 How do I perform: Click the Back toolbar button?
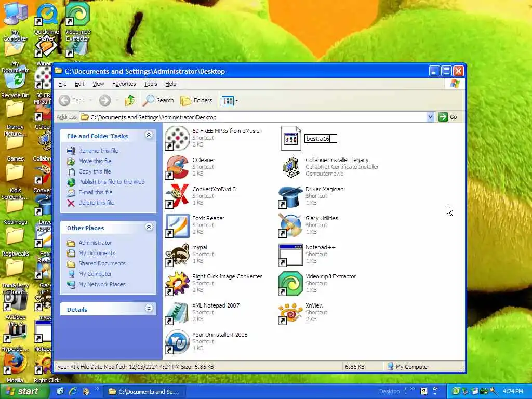[x=72, y=100]
